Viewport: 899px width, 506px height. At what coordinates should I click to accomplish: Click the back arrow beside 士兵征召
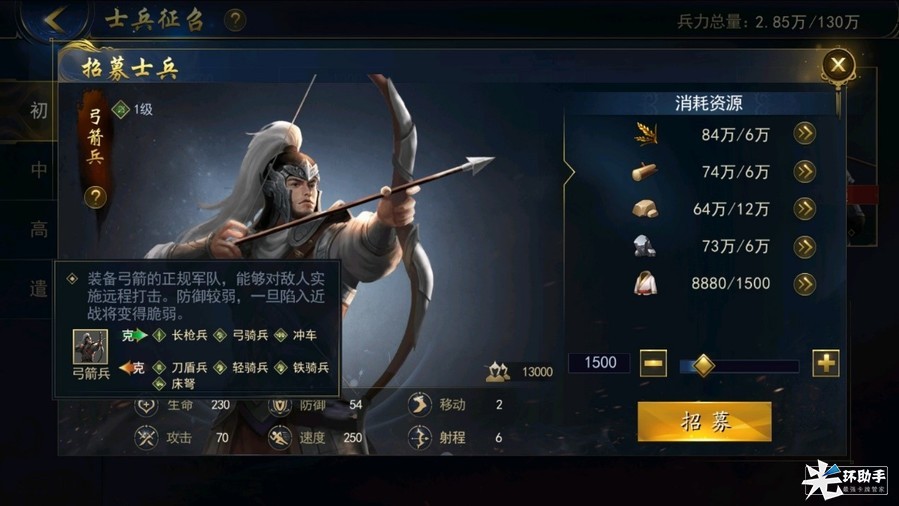tap(55, 19)
